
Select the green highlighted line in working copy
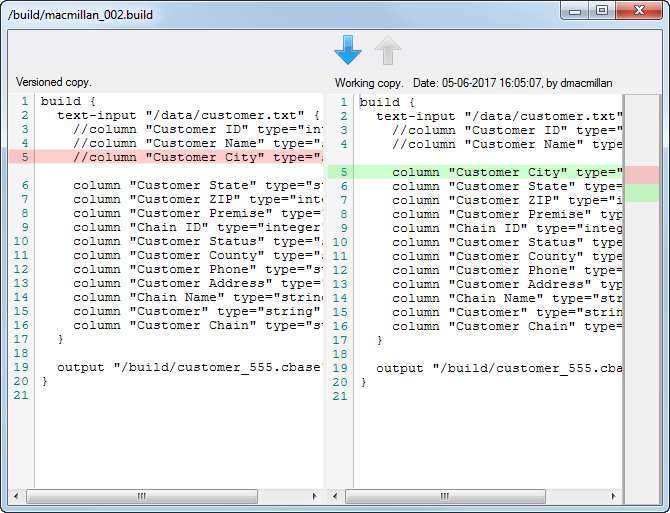[490, 172]
